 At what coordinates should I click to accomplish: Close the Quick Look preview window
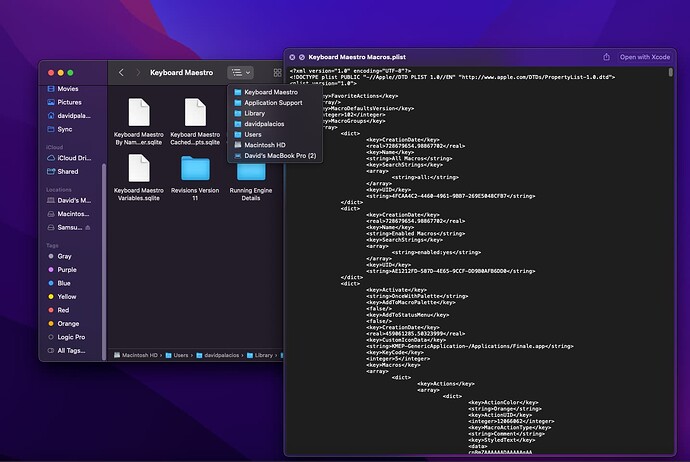point(292,57)
